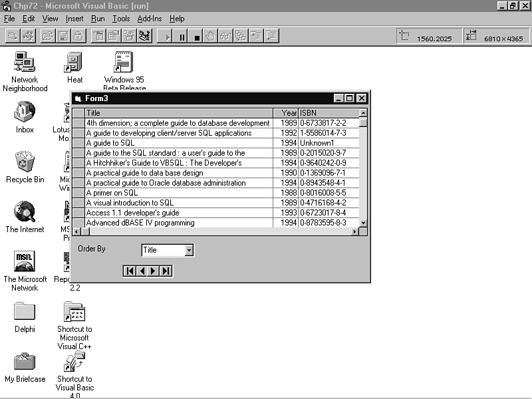Click the Break (pause) toolbar button
The image size is (532, 399).
point(182,37)
